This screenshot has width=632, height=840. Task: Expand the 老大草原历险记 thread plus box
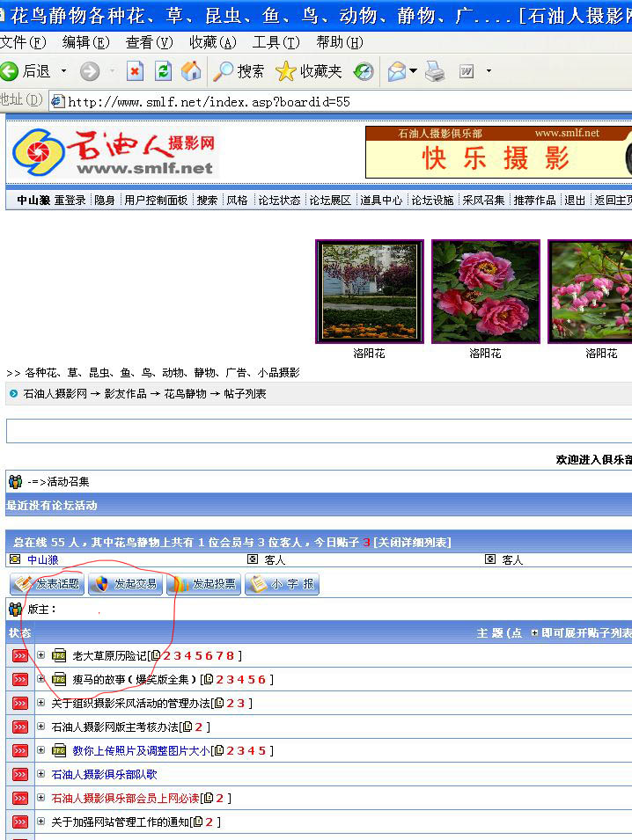click(x=40, y=655)
